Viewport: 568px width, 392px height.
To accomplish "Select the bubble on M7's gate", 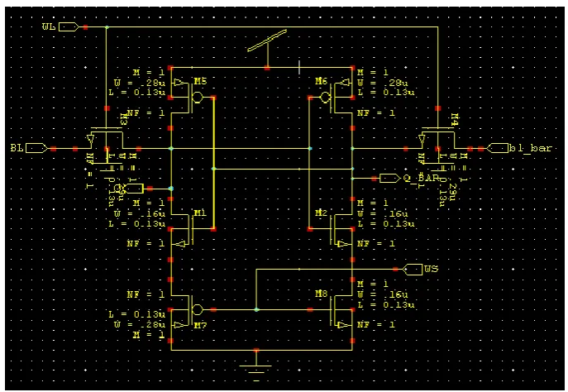I will [x=198, y=310].
